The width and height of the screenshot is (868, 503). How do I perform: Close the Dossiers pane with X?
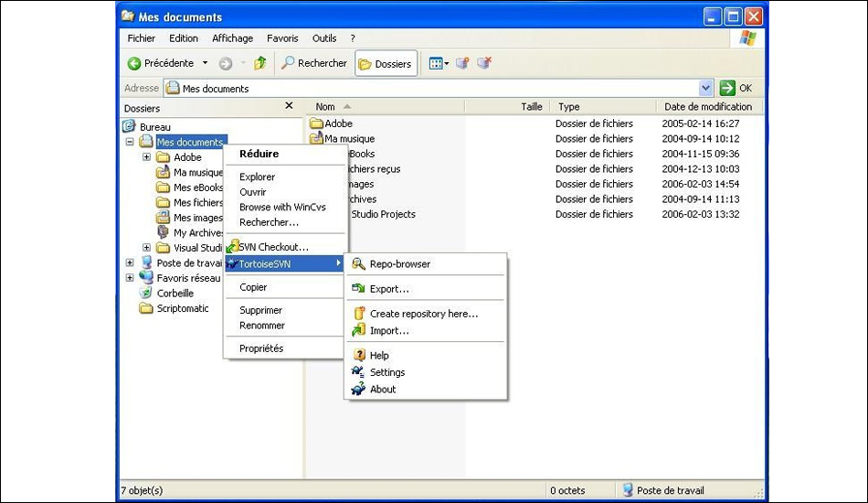coord(289,105)
